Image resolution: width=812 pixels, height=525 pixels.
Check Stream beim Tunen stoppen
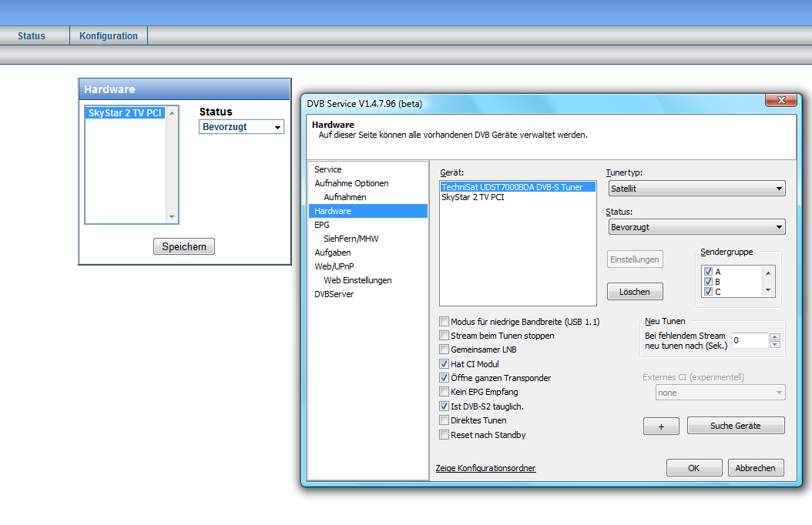444,336
